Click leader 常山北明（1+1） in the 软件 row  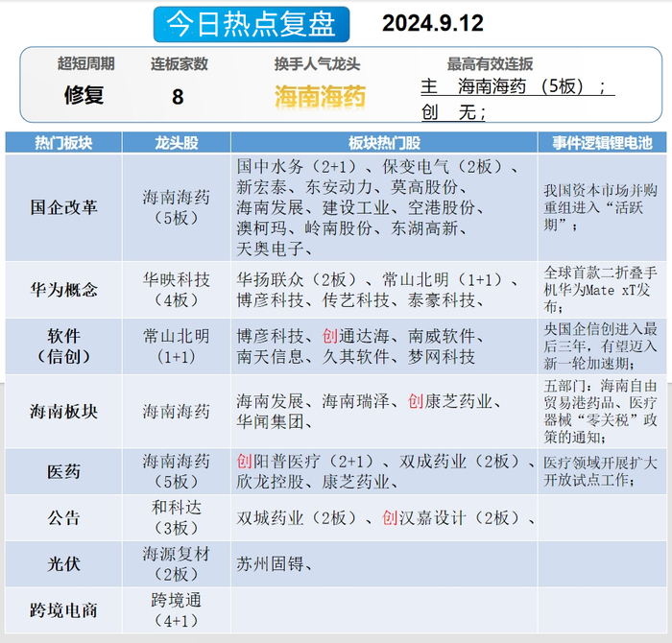[x=176, y=346]
